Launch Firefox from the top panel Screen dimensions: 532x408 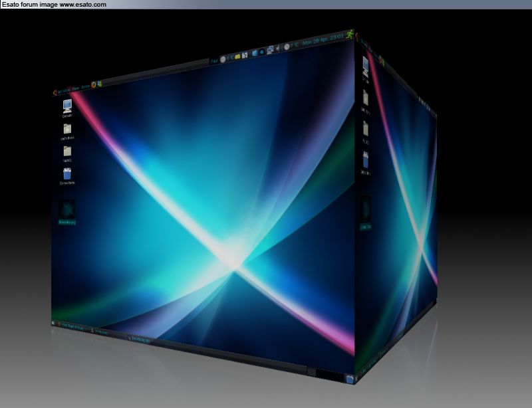(x=94, y=84)
